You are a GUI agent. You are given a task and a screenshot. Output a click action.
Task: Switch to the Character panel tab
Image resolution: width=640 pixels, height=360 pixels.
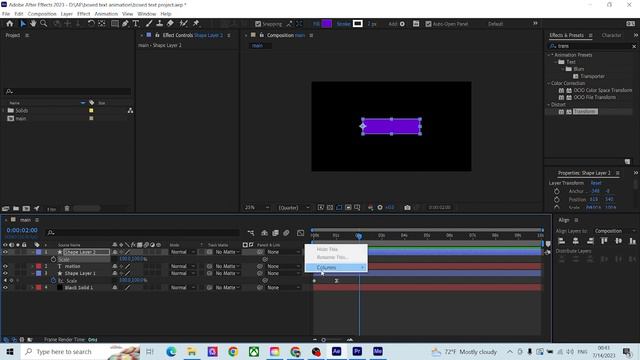[x=611, y=35]
